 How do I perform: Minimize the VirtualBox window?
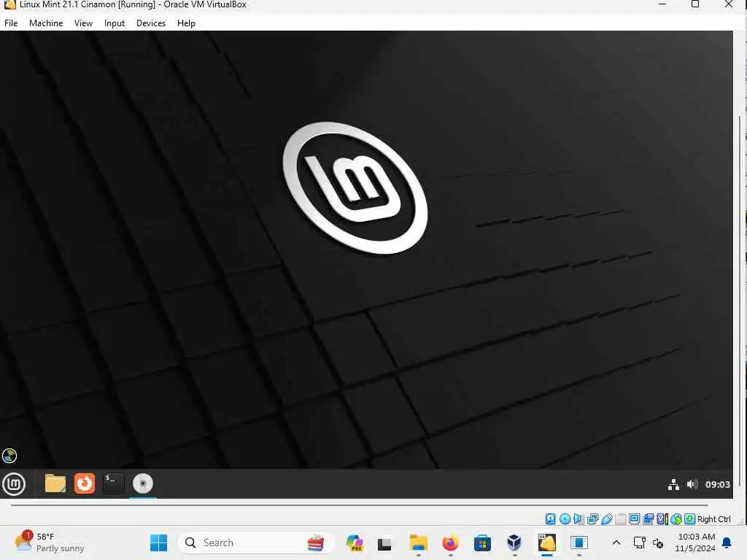[662, 4]
